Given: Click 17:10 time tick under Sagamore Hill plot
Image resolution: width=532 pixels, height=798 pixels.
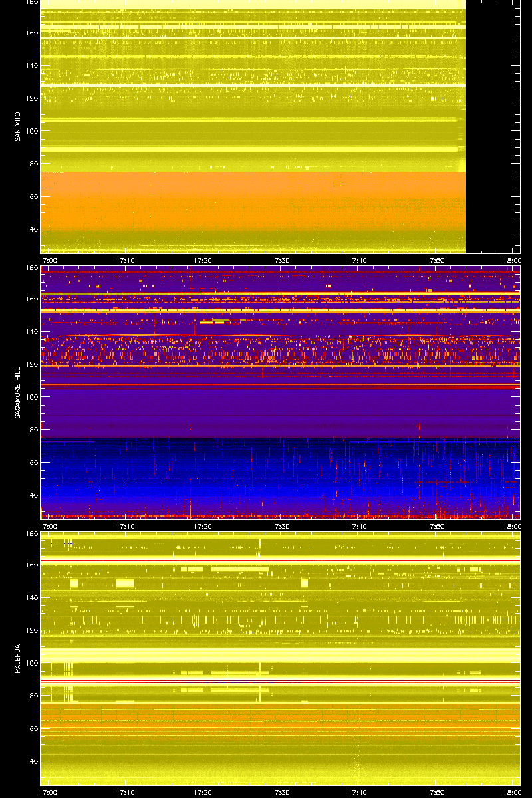Looking at the screenshot, I should (x=126, y=526).
